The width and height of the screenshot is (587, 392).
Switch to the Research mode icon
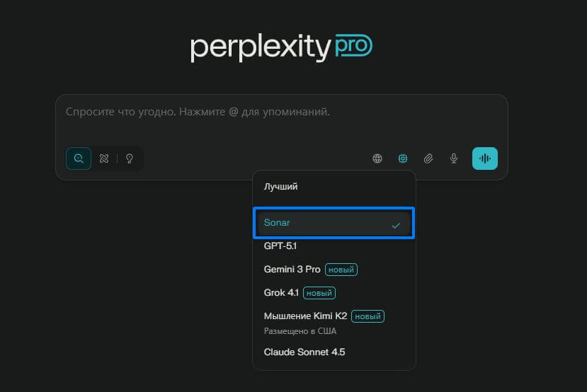104,158
